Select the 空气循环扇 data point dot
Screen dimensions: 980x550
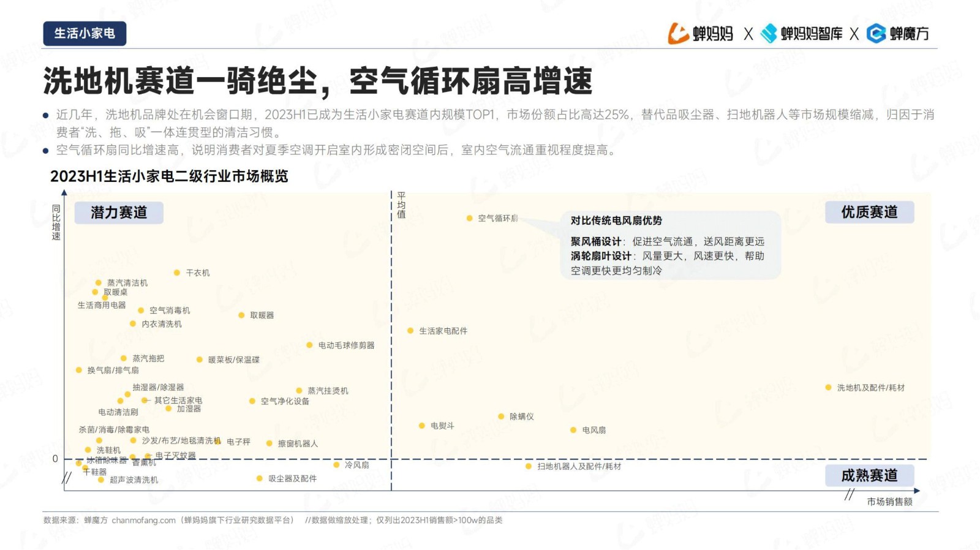[x=469, y=218]
